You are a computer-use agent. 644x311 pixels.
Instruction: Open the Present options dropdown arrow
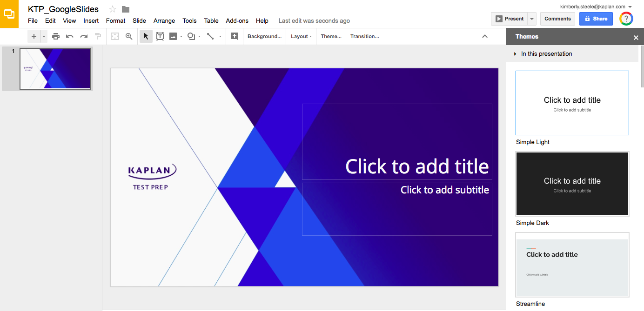(532, 19)
